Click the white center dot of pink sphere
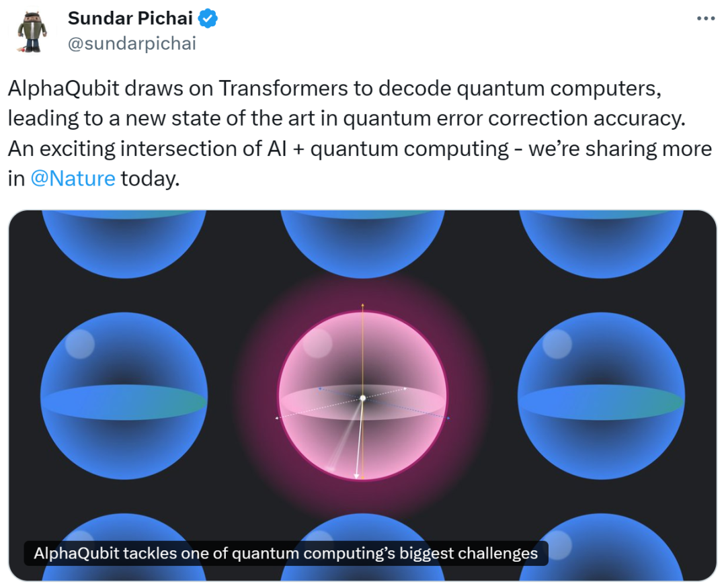The image size is (726, 588). (x=363, y=398)
